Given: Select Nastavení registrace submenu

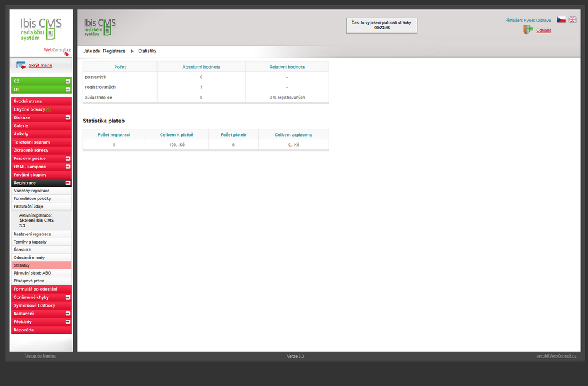Looking at the screenshot, I should [41, 234].
